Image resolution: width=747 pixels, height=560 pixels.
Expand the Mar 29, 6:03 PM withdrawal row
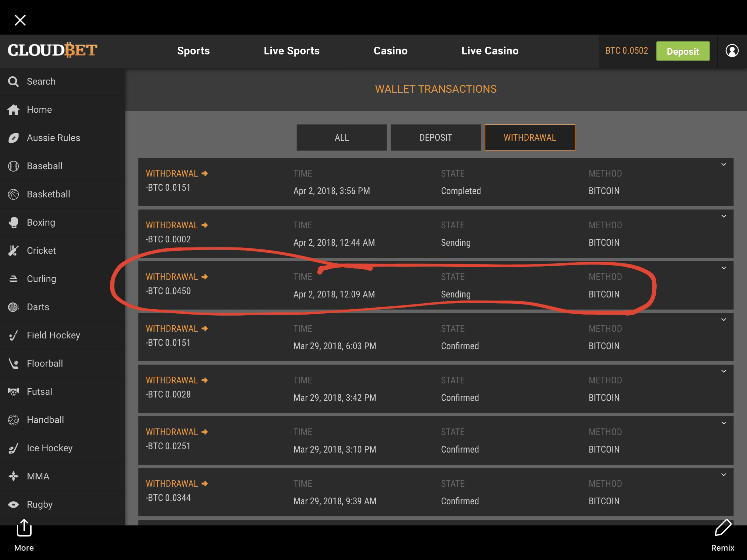724,320
